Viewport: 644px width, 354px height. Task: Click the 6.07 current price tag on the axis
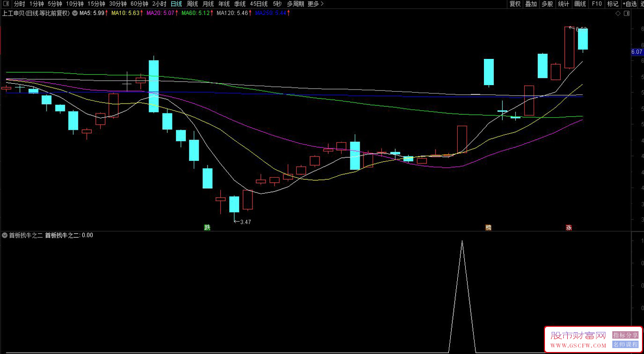(637, 51)
